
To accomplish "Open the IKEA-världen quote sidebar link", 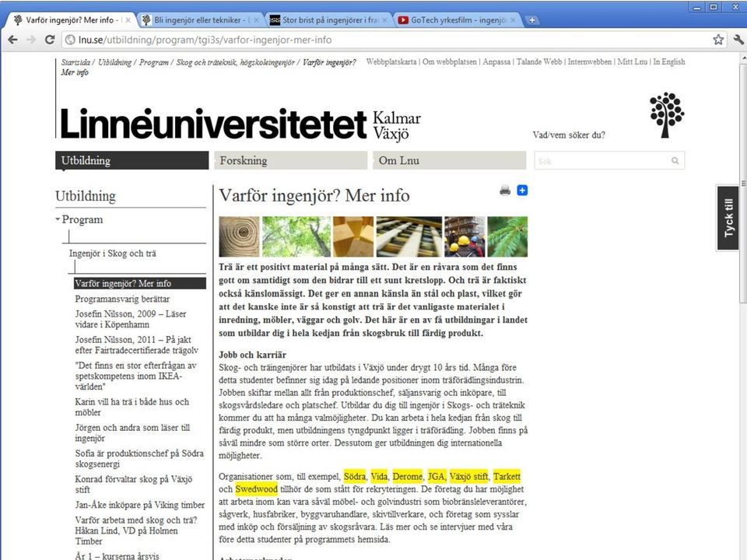I will 135,376.
